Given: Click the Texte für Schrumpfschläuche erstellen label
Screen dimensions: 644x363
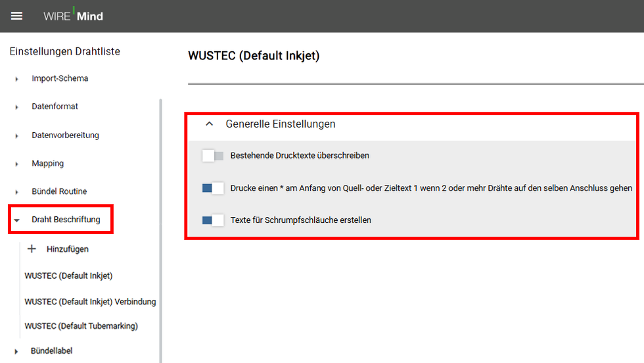Looking at the screenshot, I should point(301,220).
